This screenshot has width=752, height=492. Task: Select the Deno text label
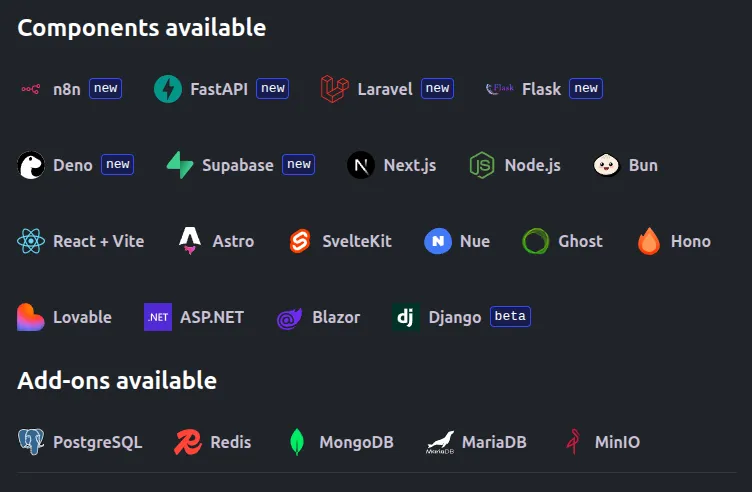[x=73, y=165]
